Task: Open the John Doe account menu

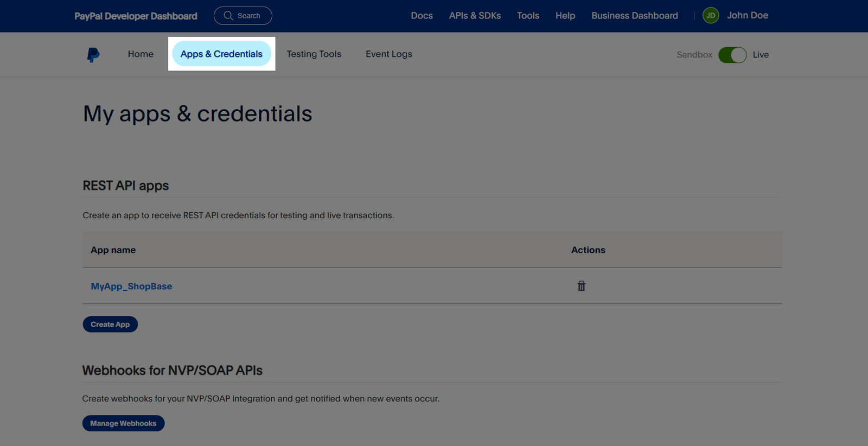Action: coord(747,16)
